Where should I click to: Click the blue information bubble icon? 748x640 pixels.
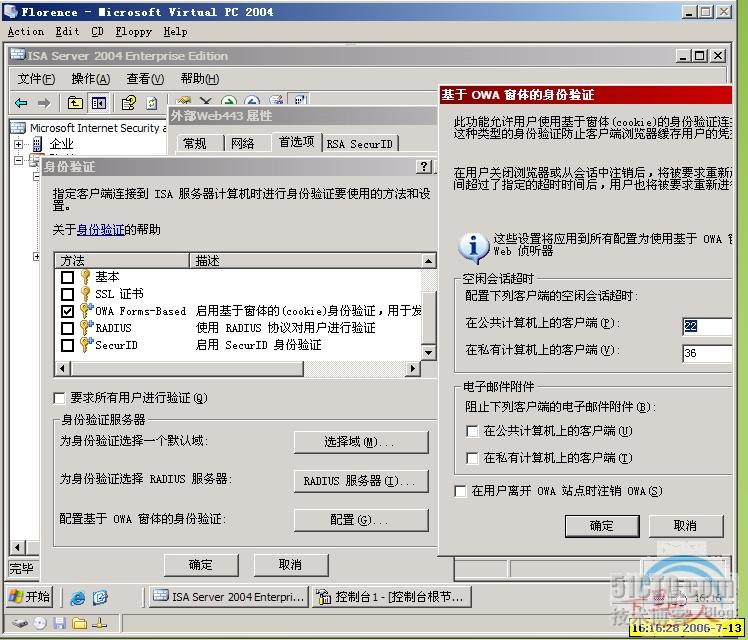[x=473, y=248]
